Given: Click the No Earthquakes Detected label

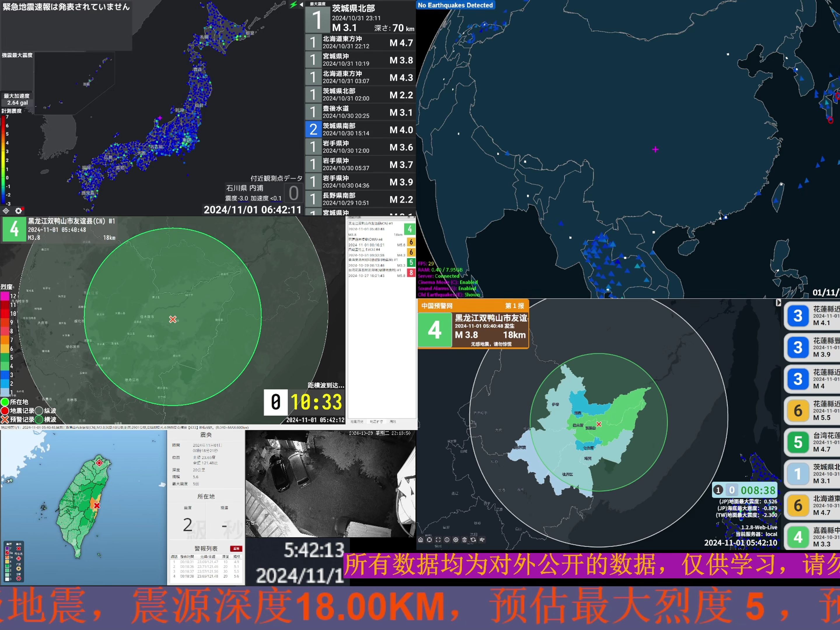Looking at the screenshot, I should tap(455, 5).
